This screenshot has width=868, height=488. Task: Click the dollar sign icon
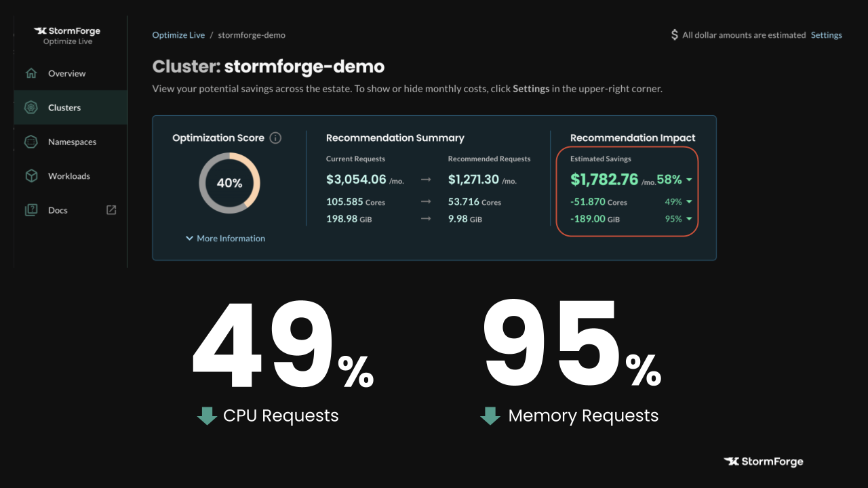[674, 35]
